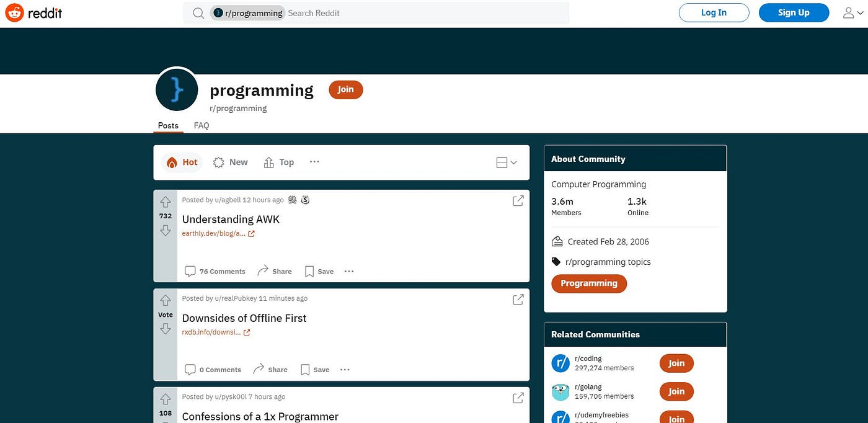
Task: Sort posts by Hot
Action: (182, 163)
